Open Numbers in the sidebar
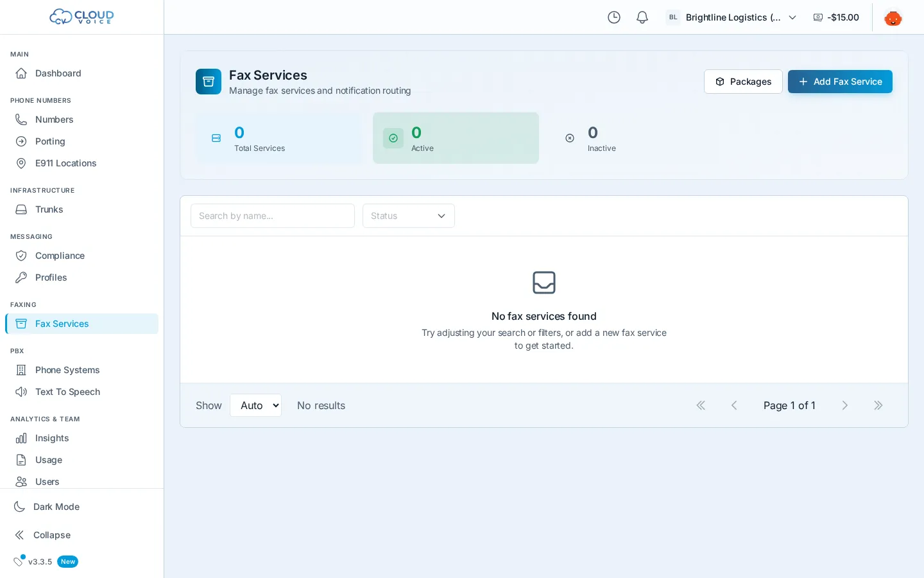 click(x=81, y=119)
